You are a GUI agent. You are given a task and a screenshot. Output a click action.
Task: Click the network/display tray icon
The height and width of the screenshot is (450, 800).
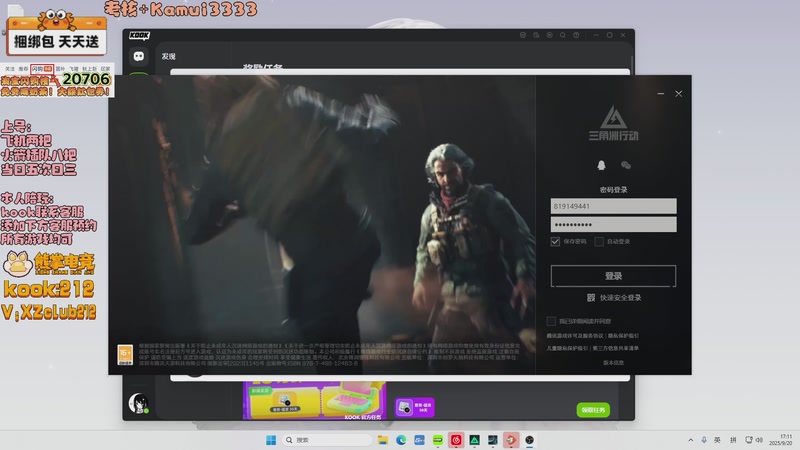coord(748,440)
